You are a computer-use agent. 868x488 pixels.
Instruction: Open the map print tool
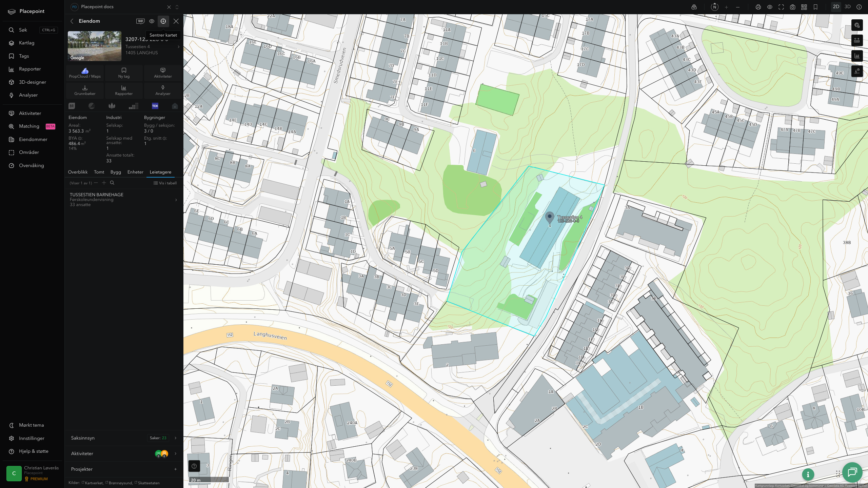click(758, 7)
